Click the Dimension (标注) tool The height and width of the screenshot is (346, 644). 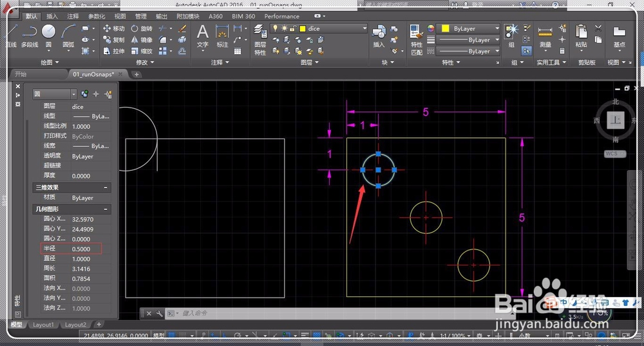point(222,36)
